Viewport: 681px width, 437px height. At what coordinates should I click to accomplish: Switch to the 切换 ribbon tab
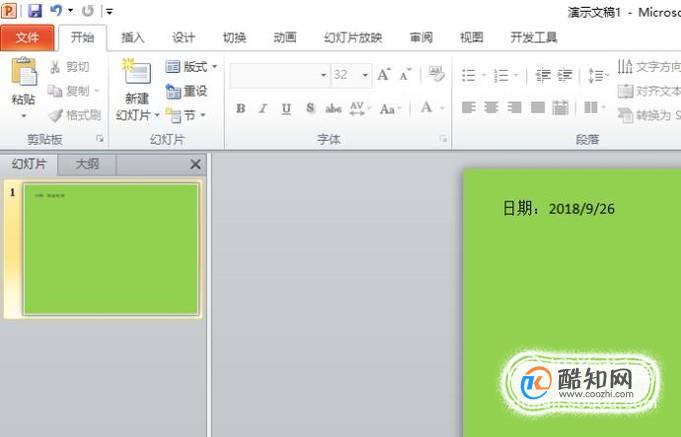[235, 38]
